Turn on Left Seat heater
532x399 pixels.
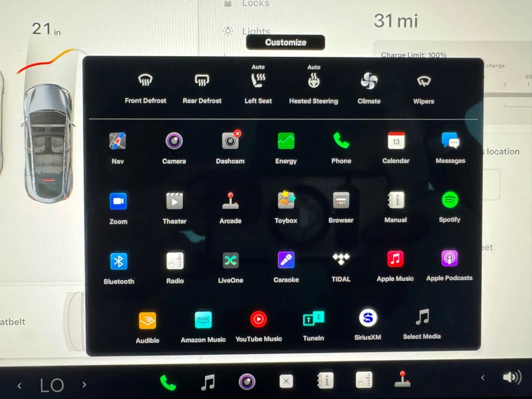(x=258, y=82)
